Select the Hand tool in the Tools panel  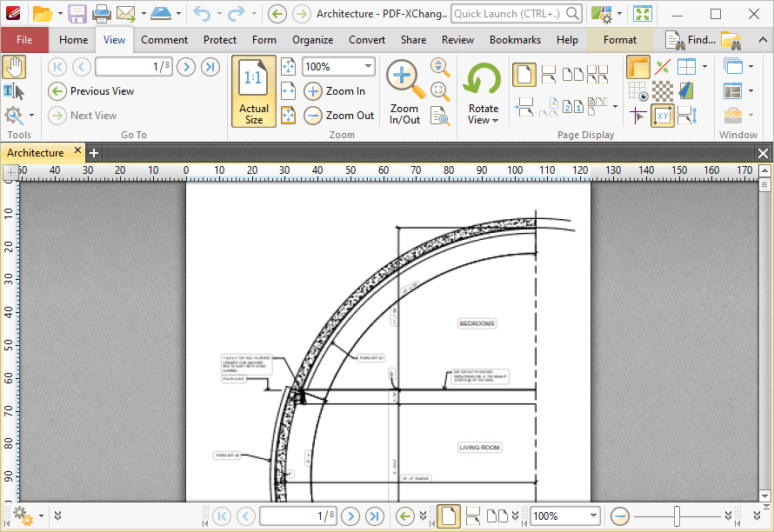(x=14, y=67)
